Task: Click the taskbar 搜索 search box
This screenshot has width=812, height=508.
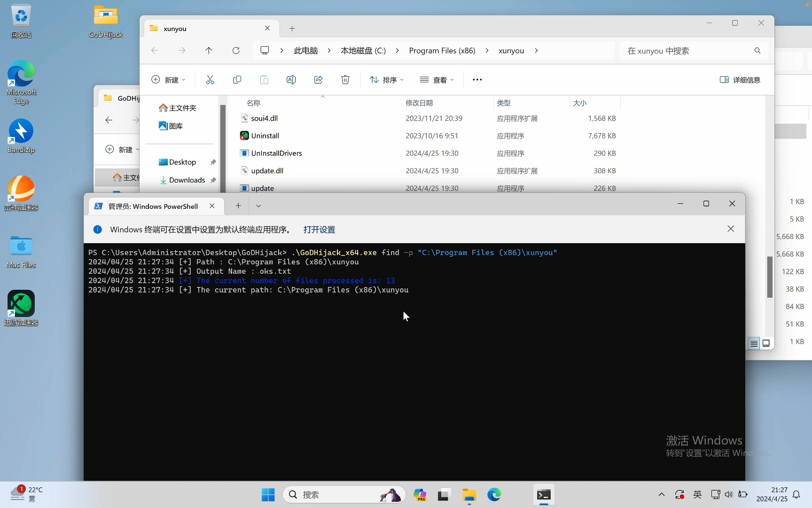Action: pos(344,495)
